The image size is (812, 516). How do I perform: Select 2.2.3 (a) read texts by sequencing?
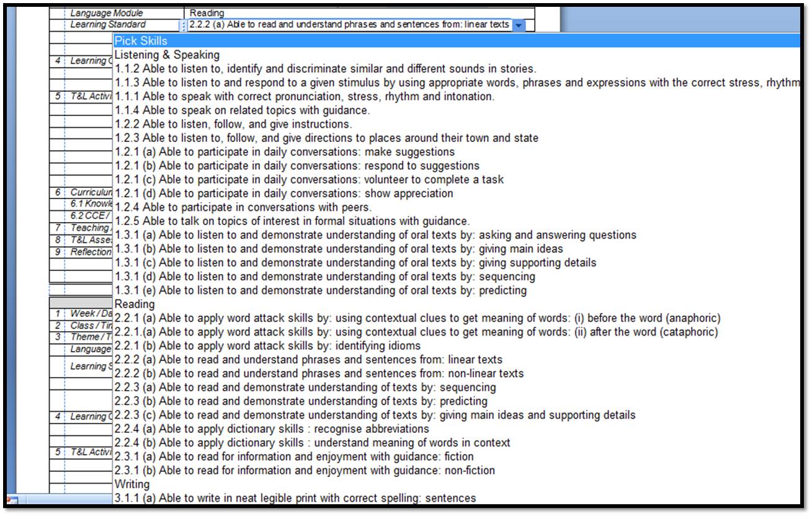click(305, 387)
